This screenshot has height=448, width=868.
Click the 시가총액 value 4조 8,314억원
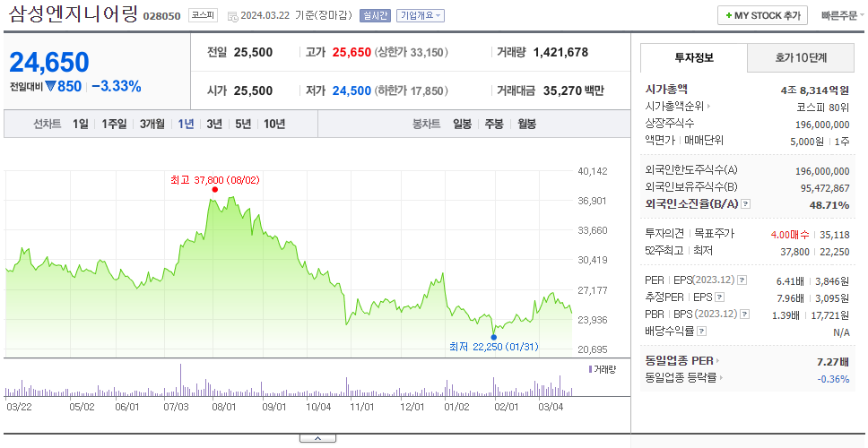point(815,90)
